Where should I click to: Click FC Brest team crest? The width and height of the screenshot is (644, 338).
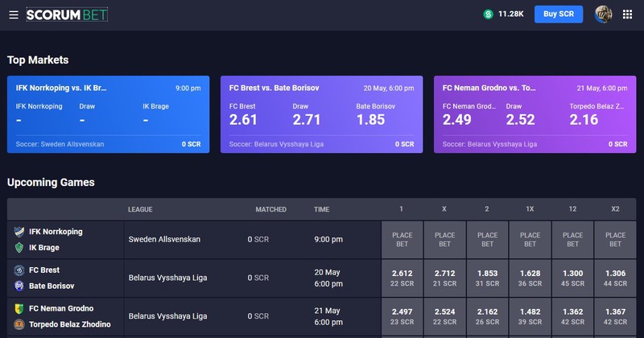point(19,270)
